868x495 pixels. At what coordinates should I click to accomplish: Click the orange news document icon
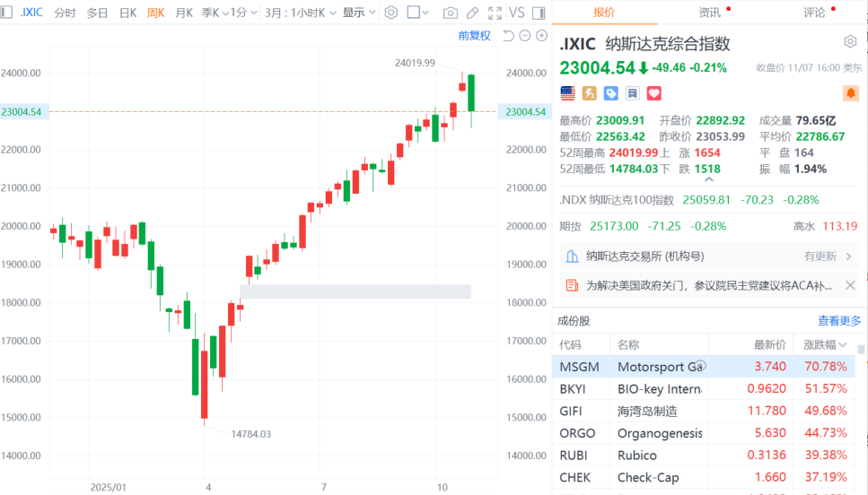[572, 285]
